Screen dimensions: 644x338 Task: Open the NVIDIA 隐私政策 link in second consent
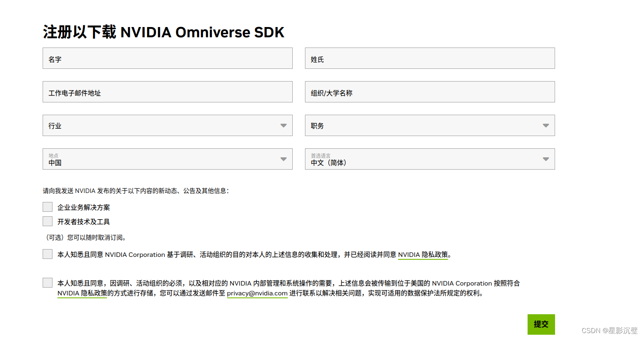(82, 293)
